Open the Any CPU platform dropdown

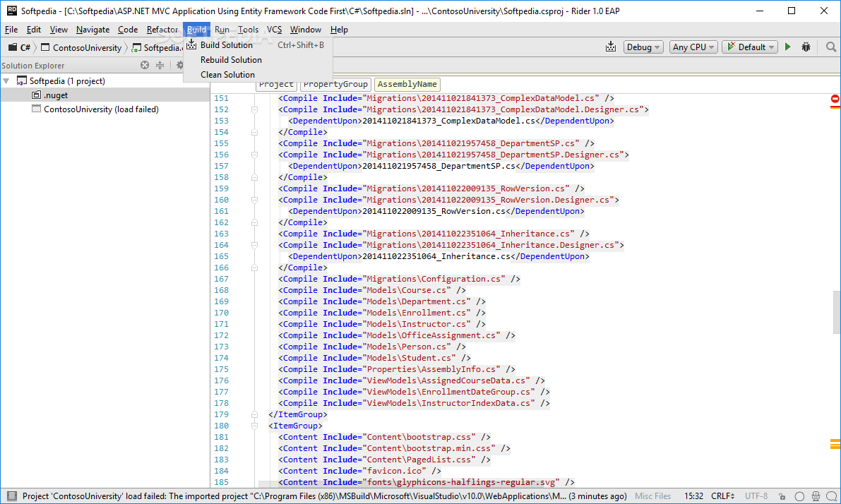pos(693,47)
